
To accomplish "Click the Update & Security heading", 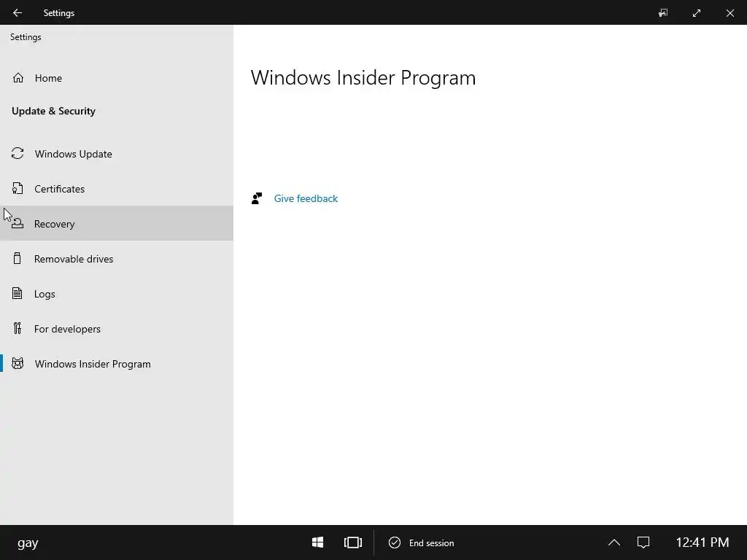I will point(53,111).
